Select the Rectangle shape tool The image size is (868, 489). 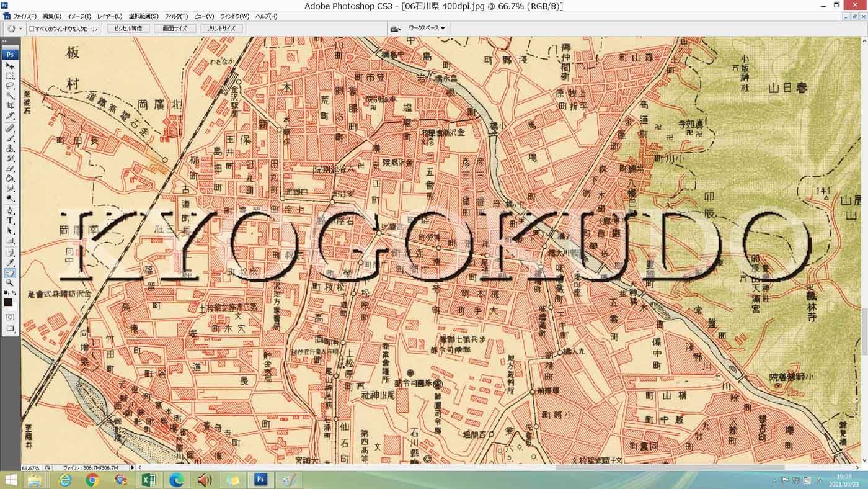point(10,240)
